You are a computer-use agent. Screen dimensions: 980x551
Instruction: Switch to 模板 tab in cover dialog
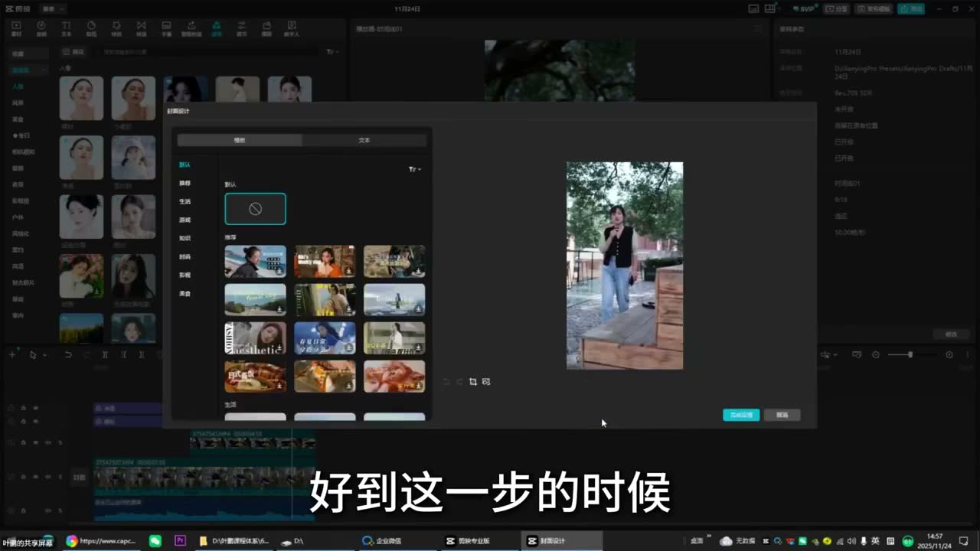point(240,140)
